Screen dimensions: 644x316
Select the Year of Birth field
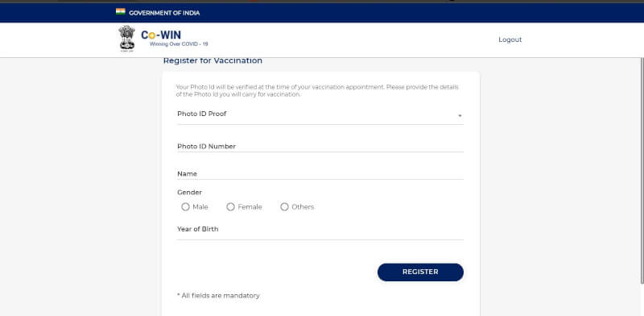pos(320,231)
